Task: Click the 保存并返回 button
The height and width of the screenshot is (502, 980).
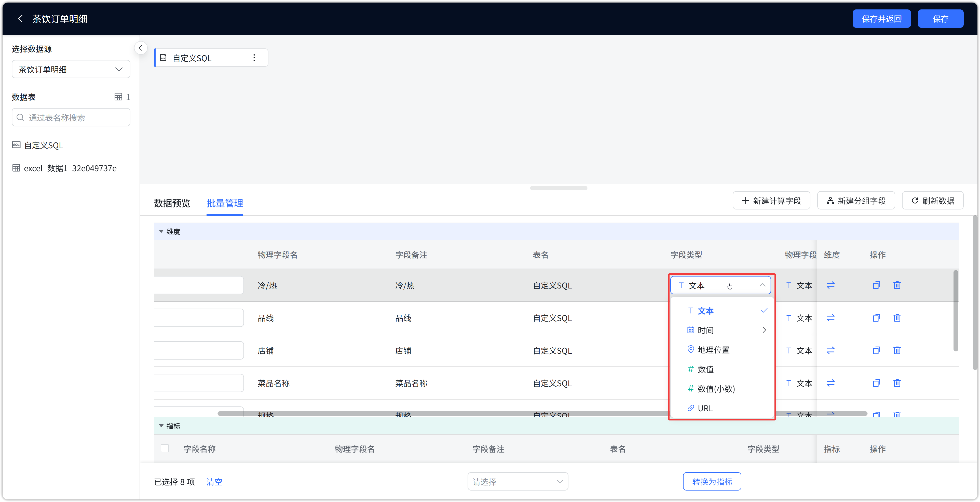Action: (881, 19)
